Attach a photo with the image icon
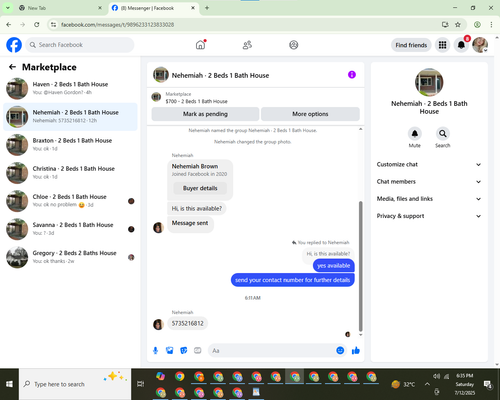 pyautogui.click(x=170, y=350)
